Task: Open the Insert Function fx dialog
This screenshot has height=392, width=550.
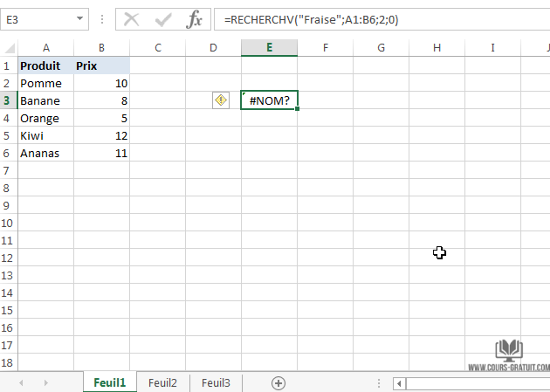Action: (195, 18)
